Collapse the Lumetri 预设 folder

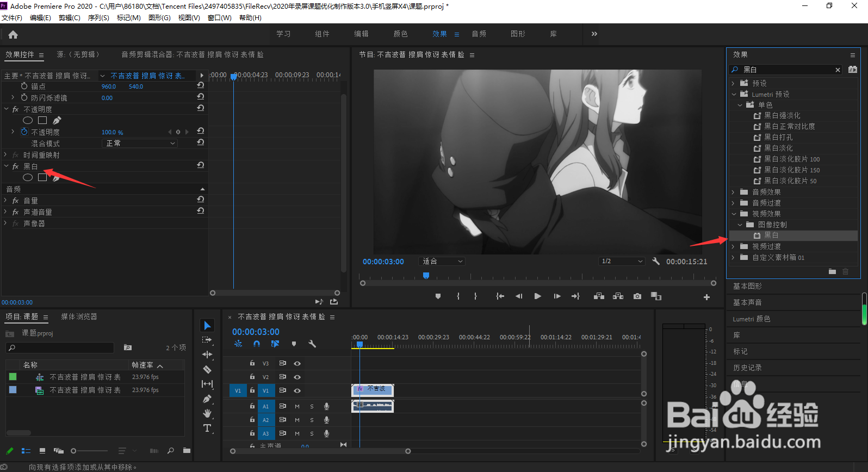[734, 94]
